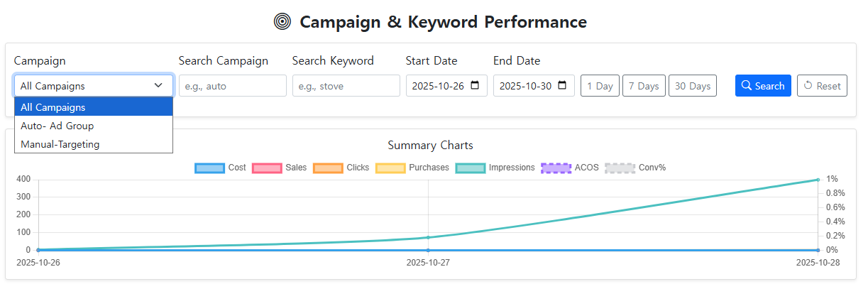868x289 pixels.
Task: Hide the Impressions line via legend
Action: [470, 168]
